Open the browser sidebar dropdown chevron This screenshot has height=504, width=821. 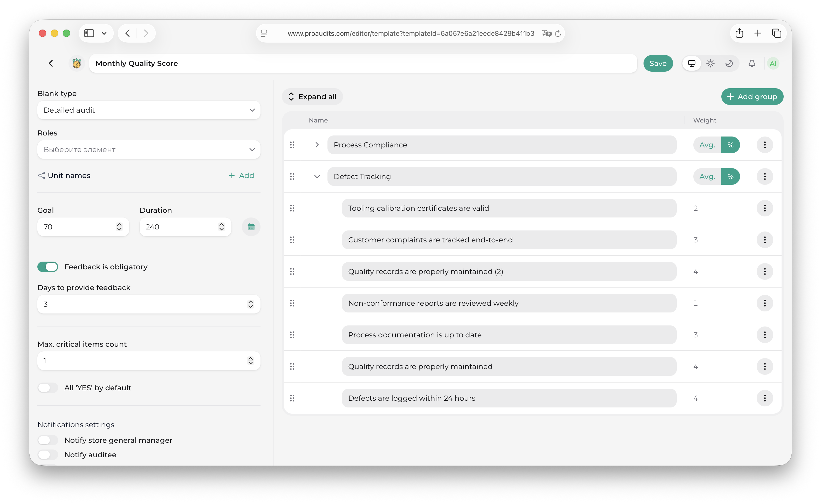104,33
